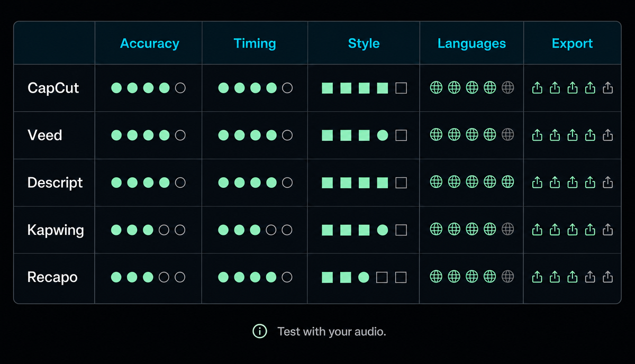
Task: Click the first filled style square in Kapwing row
Action: point(328,230)
